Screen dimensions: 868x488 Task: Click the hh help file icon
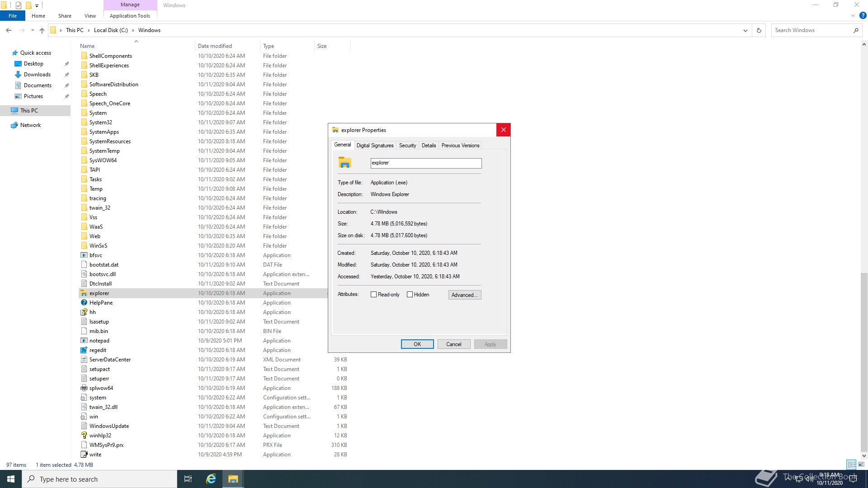pos(84,312)
